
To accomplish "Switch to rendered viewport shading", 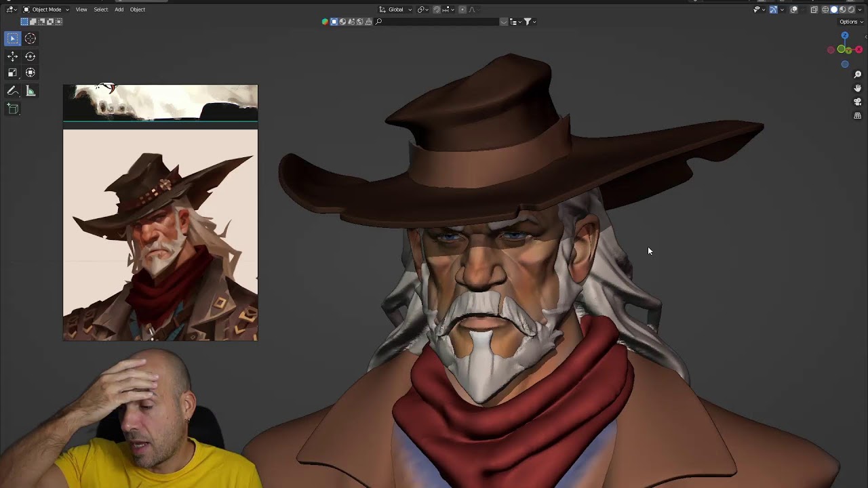I will [x=851, y=9].
